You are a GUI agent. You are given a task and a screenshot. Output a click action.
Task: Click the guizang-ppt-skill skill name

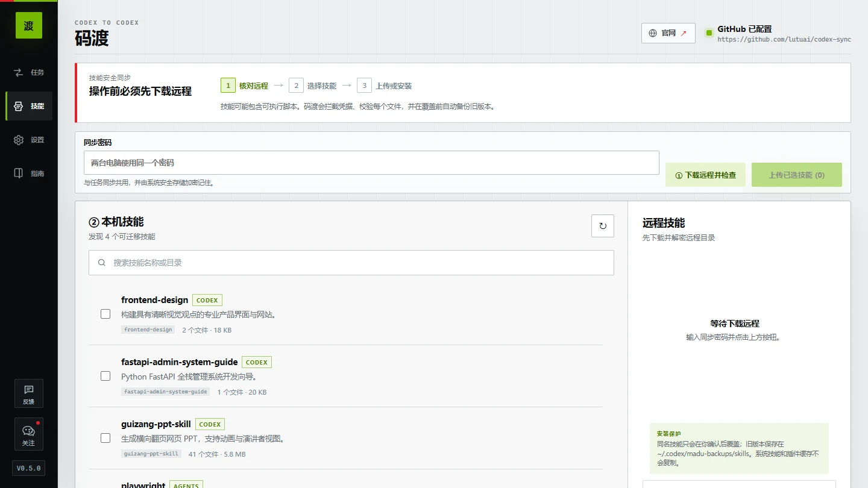(x=156, y=424)
